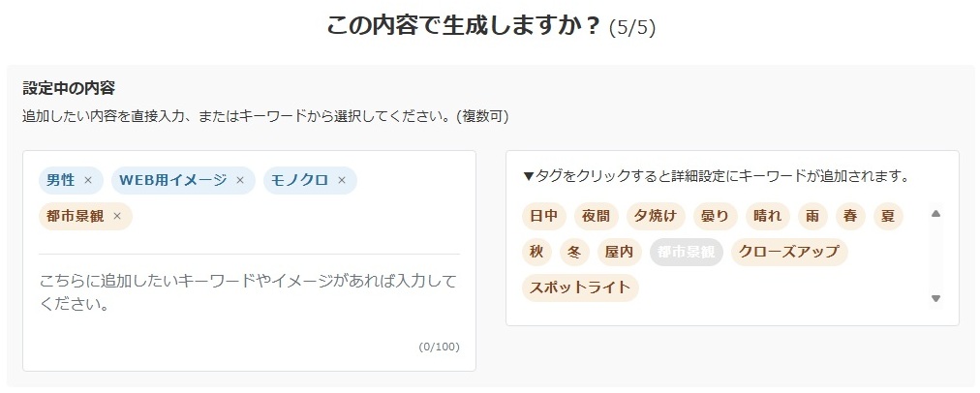Add the 日中 keyword tag
Screen dimensions: 980x393
(x=543, y=216)
